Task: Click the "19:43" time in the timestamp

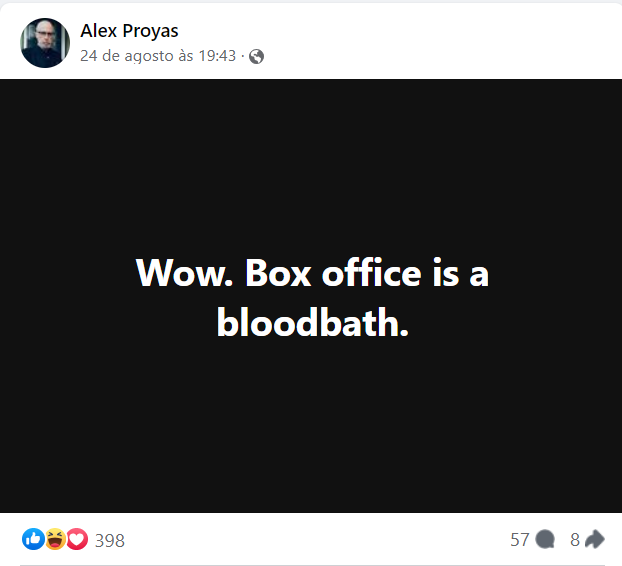Action: [217, 56]
